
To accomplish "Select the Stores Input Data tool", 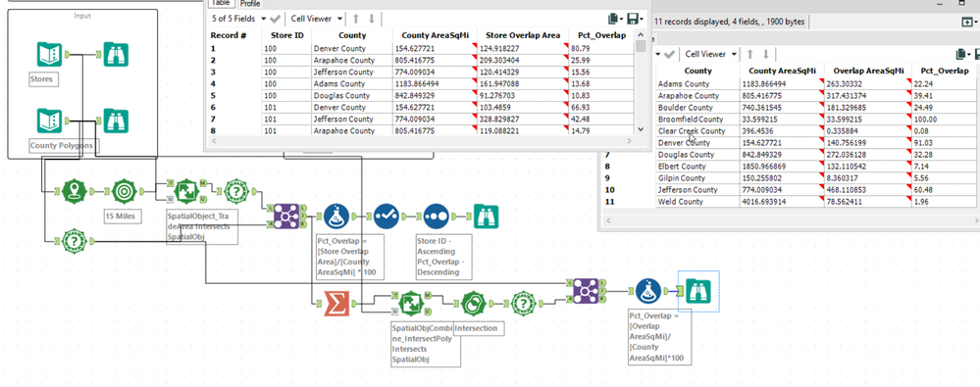I will [x=49, y=54].
